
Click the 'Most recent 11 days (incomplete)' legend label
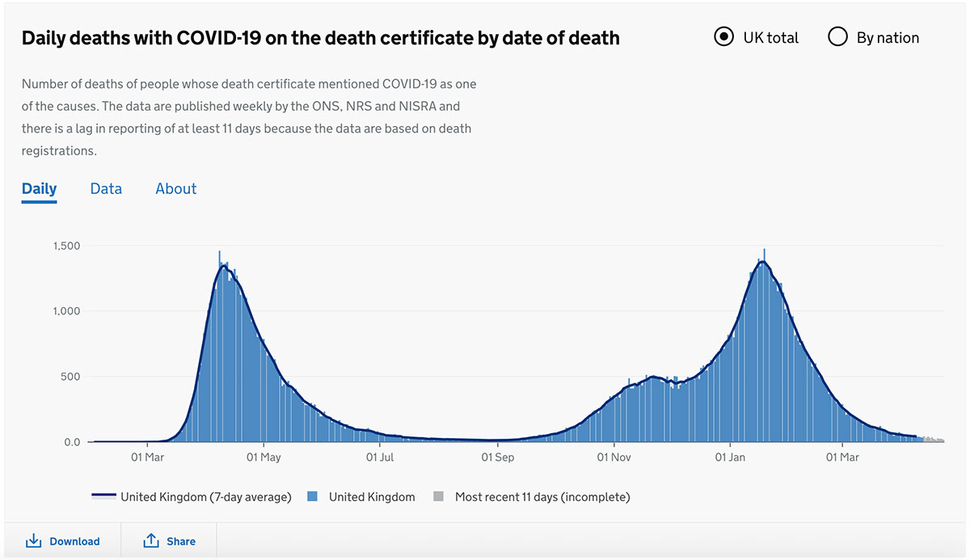click(x=542, y=497)
